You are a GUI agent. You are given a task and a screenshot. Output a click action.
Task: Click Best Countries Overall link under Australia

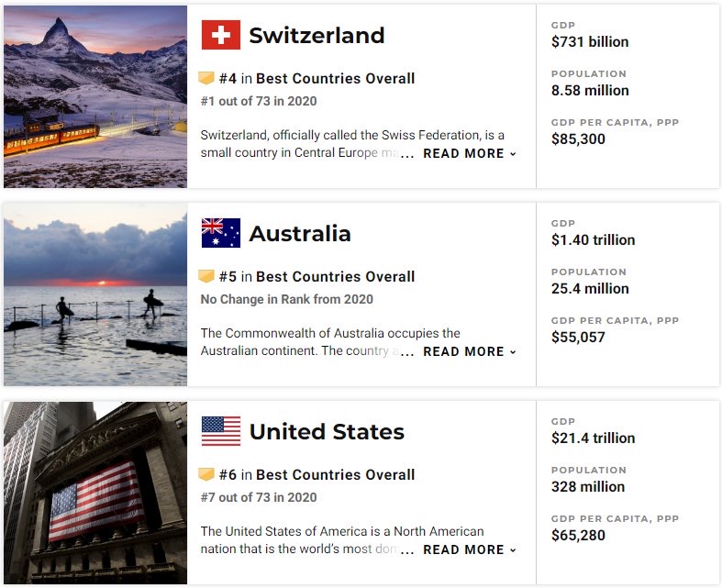click(x=335, y=276)
